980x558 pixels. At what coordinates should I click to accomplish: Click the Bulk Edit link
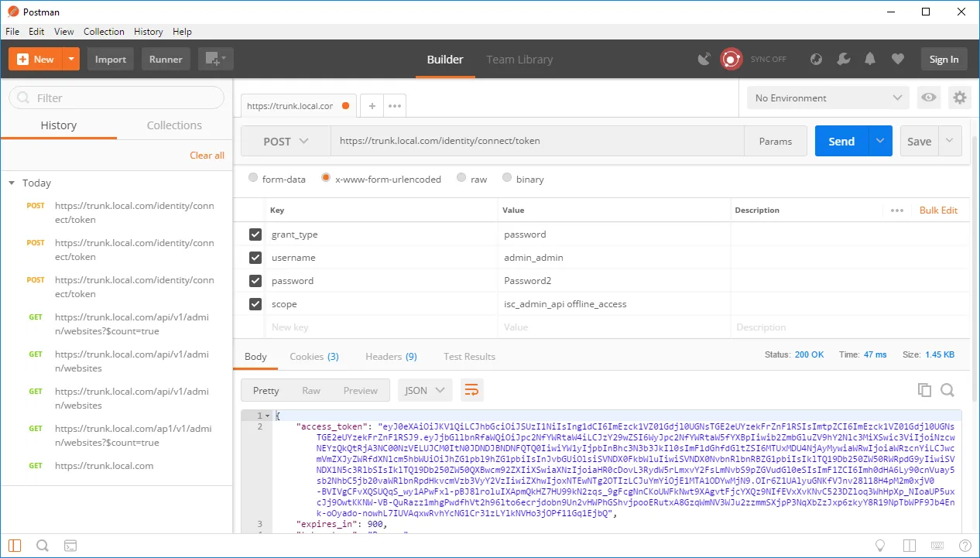click(x=938, y=211)
